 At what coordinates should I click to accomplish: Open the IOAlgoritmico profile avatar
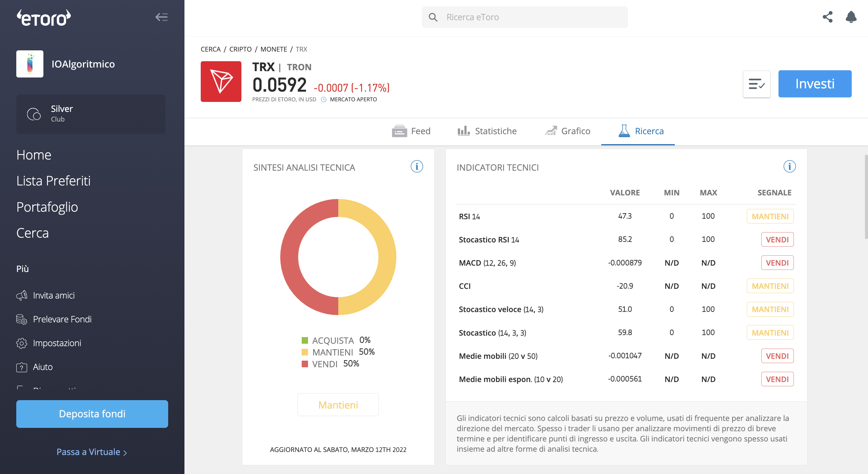tap(30, 64)
